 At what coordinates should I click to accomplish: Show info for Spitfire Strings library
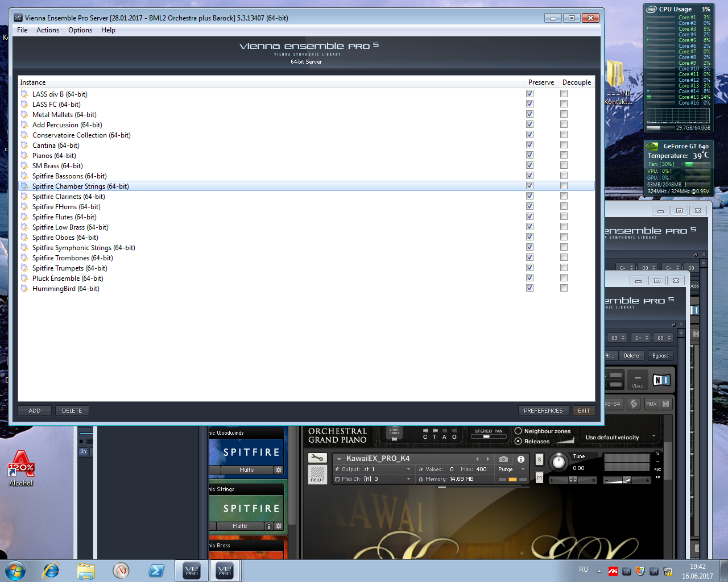[x=269, y=526]
